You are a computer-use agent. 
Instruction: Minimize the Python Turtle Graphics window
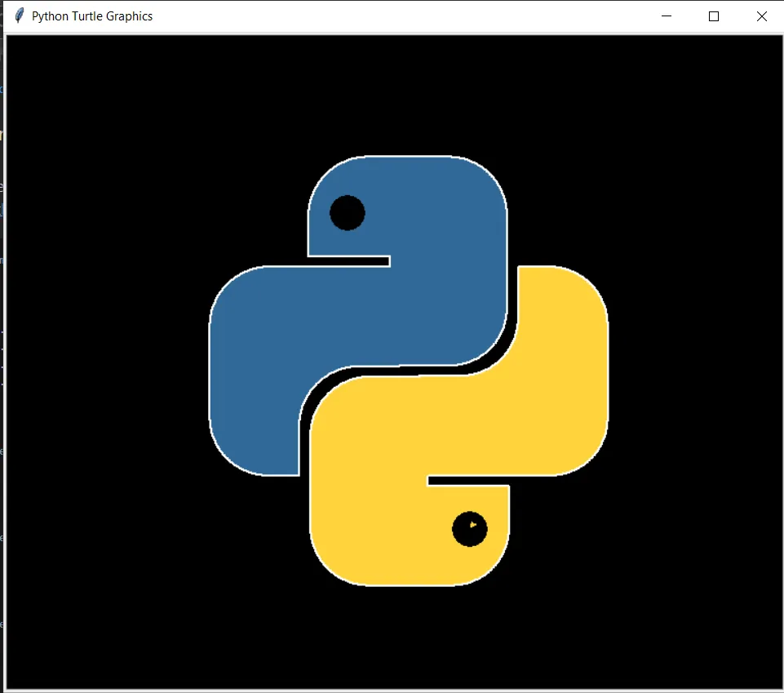click(666, 16)
